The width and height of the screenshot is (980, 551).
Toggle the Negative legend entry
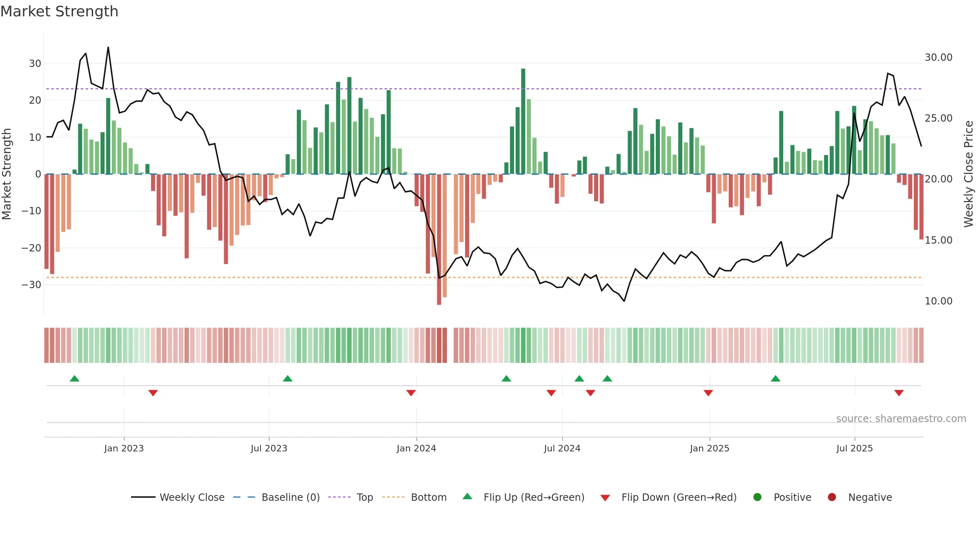click(x=860, y=497)
